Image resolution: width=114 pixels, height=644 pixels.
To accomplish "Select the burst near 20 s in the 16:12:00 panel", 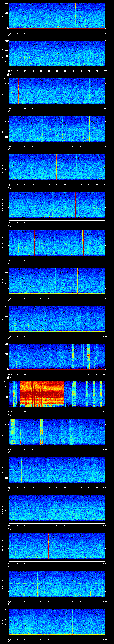I will point(42,432).
